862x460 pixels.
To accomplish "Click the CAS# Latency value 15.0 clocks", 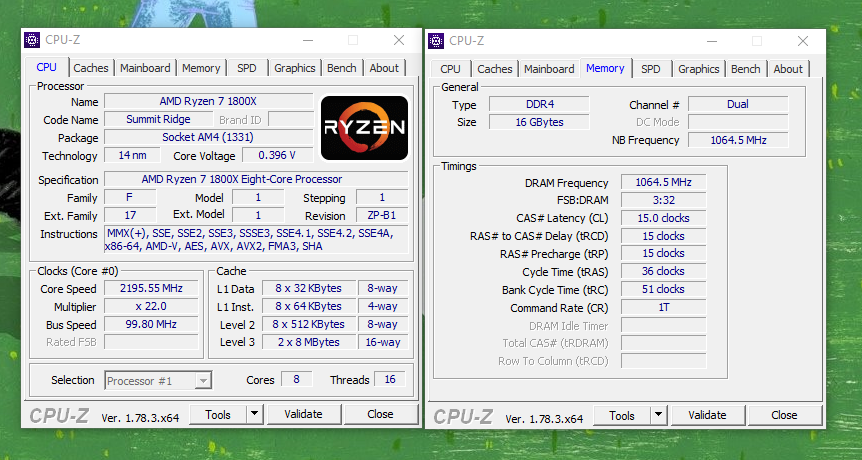I will [664, 218].
